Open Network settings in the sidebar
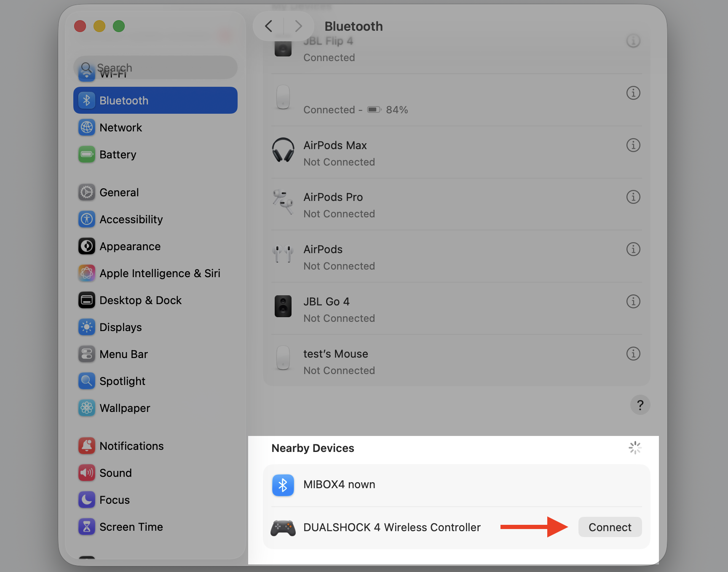This screenshot has height=572, width=728. (x=155, y=128)
